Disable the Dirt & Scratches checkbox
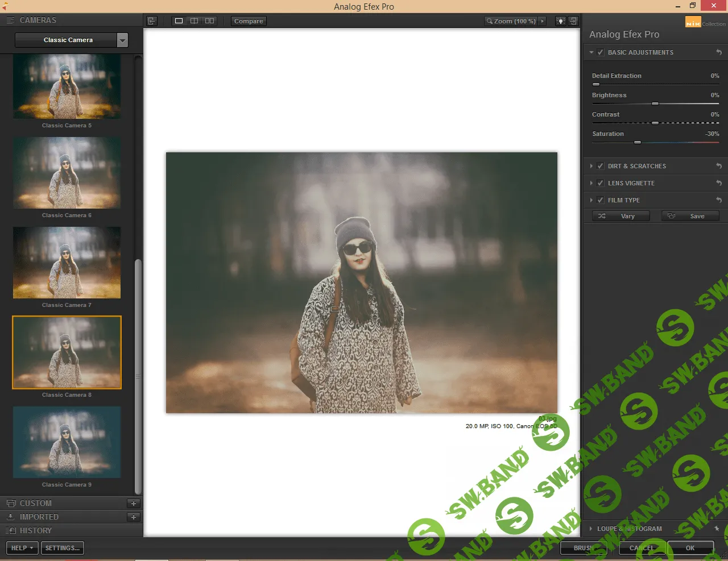The image size is (728, 561). (x=601, y=166)
